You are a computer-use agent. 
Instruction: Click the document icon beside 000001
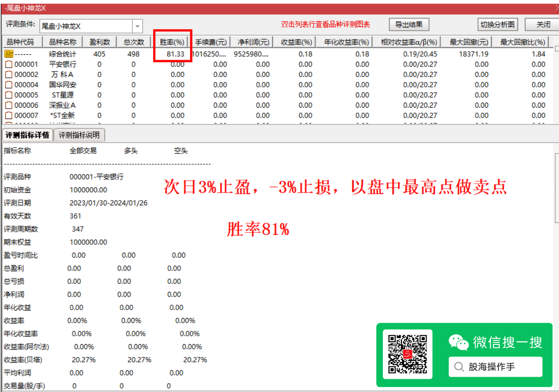pos(8,64)
